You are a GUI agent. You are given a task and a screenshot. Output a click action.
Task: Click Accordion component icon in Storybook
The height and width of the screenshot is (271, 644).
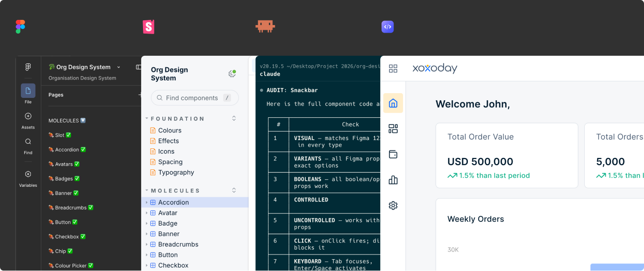[x=153, y=202]
